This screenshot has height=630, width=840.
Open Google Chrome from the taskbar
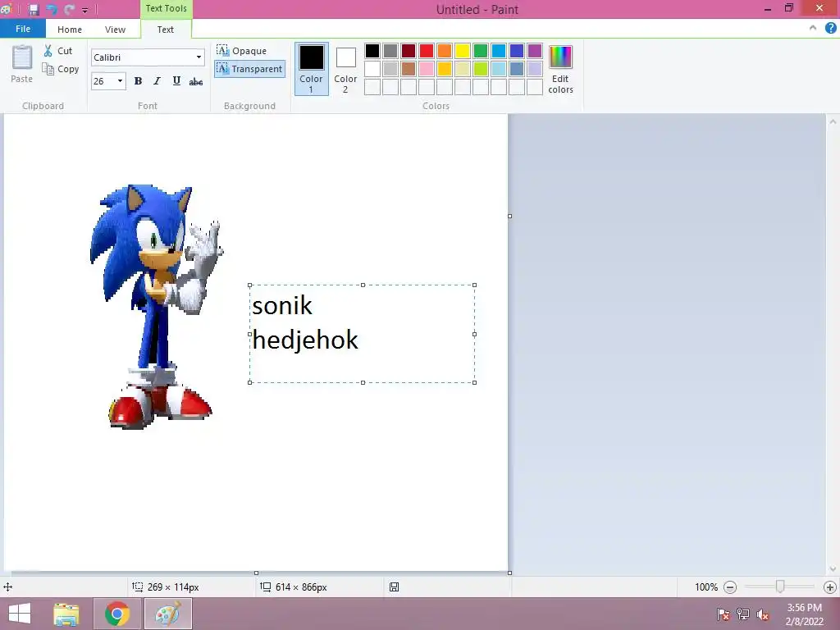(117, 614)
